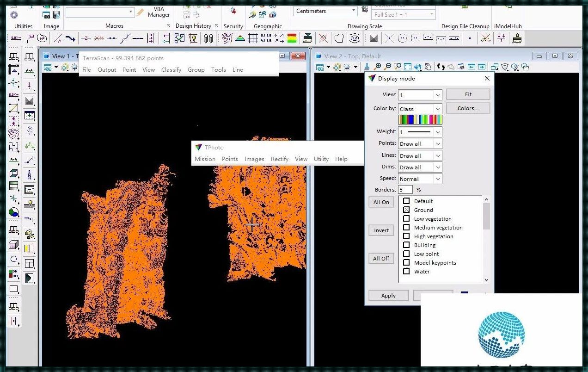Click the All On button
The image size is (588, 372).
point(381,202)
